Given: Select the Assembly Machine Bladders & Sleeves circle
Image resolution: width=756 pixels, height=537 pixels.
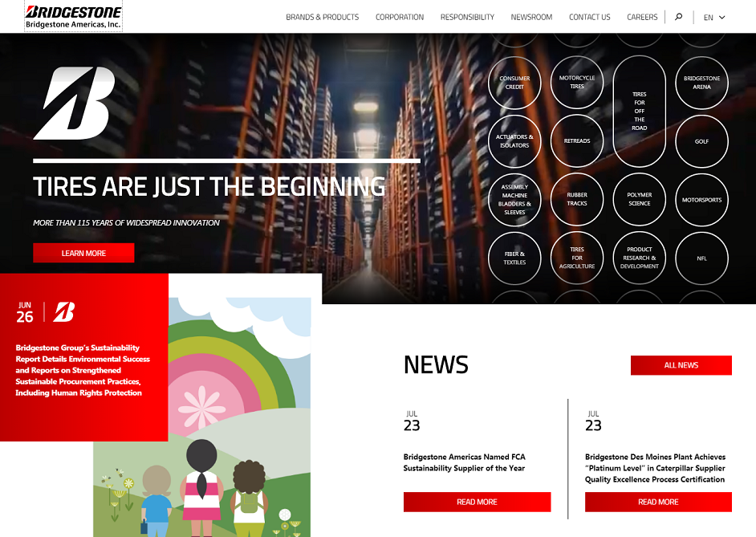Looking at the screenshot, I should tap(514, 199).
